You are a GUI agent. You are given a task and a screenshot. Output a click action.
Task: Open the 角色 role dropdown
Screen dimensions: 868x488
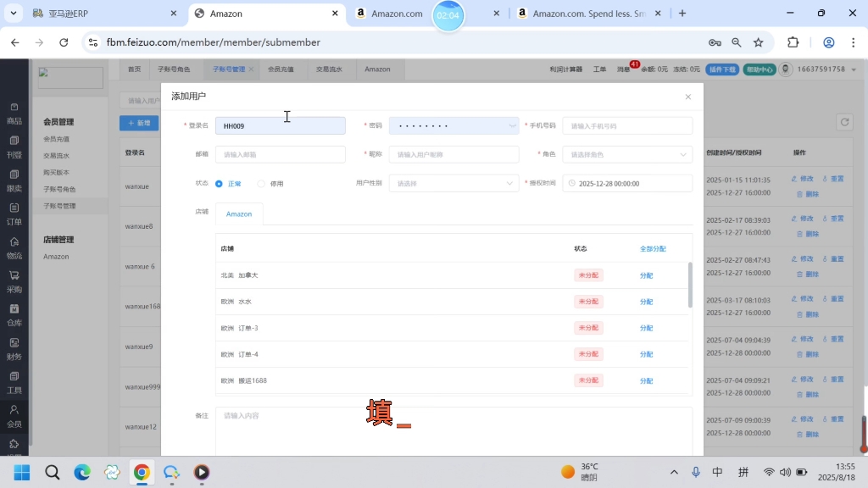point(627,154)
